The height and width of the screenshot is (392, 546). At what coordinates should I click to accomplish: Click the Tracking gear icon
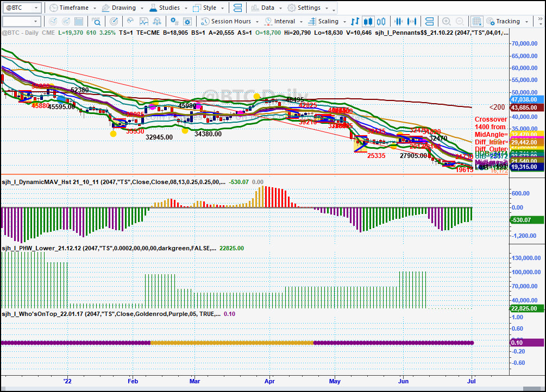click(x=491, y=22)
